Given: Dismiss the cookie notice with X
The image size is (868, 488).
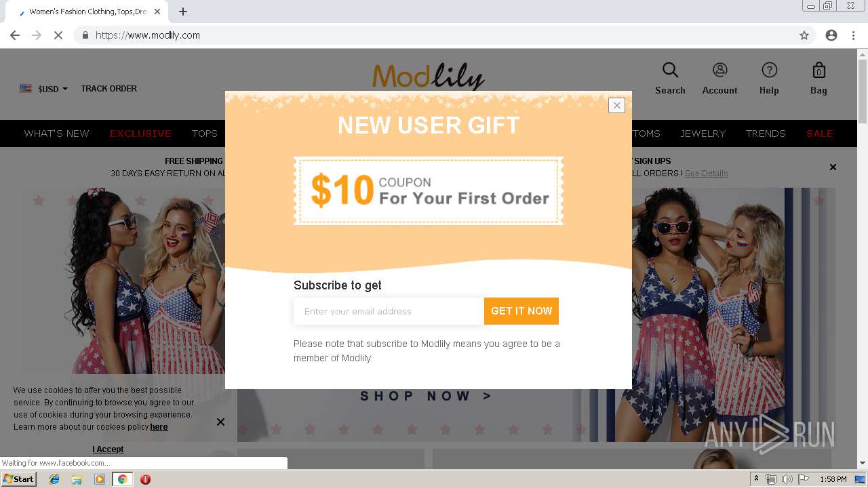Looking at the screenshot, I should [220, 422].
